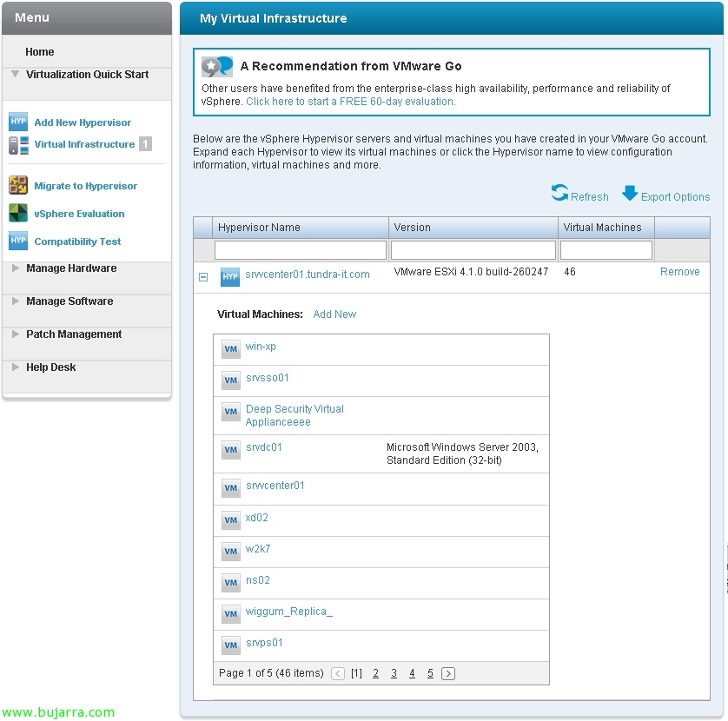Click the Hypervisor Name filter field
The height and width of the screenshot is (721, 728).
coord(301,250)
